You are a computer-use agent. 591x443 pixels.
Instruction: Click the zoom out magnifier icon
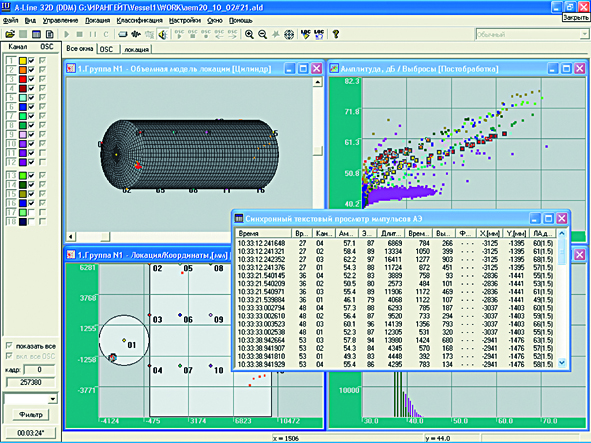(x=262, y=34)
